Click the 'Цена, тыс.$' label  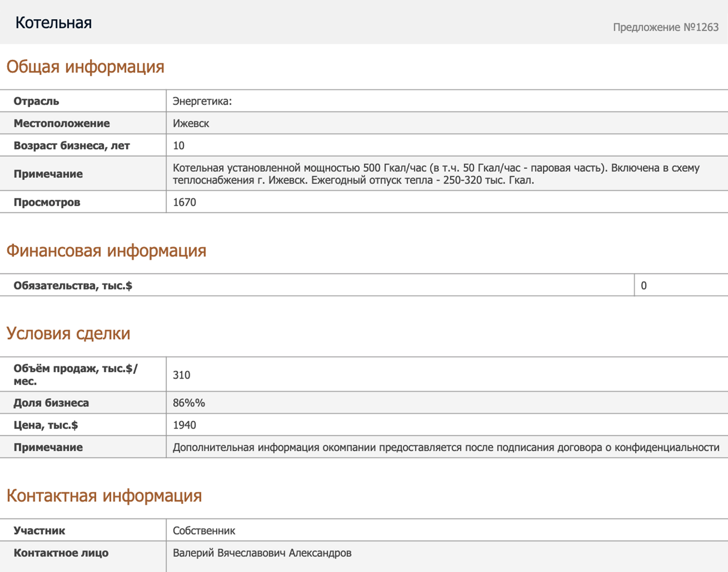pyautogui.click(x=46, y=425)
